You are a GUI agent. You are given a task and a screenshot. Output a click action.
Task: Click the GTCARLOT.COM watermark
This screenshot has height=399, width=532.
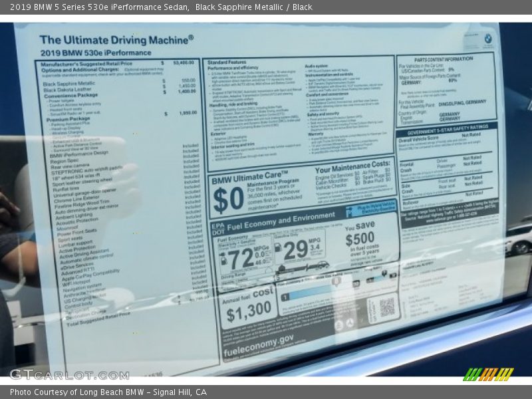(69, 374)
